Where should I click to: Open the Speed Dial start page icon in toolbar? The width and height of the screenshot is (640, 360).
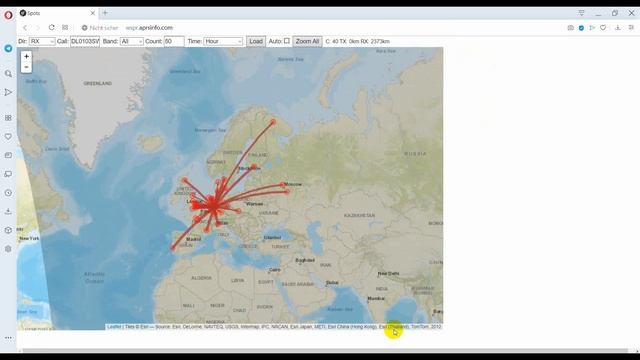pyautogui.click(x=65, y=27)
